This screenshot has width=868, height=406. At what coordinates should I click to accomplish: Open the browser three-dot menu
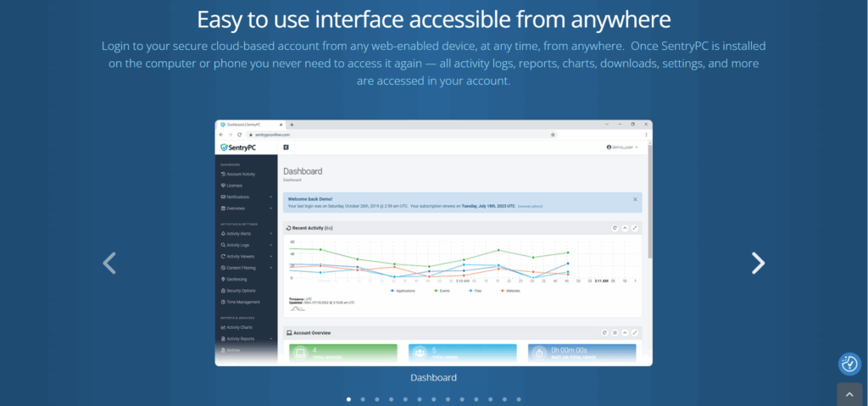(x=646, y=135)
